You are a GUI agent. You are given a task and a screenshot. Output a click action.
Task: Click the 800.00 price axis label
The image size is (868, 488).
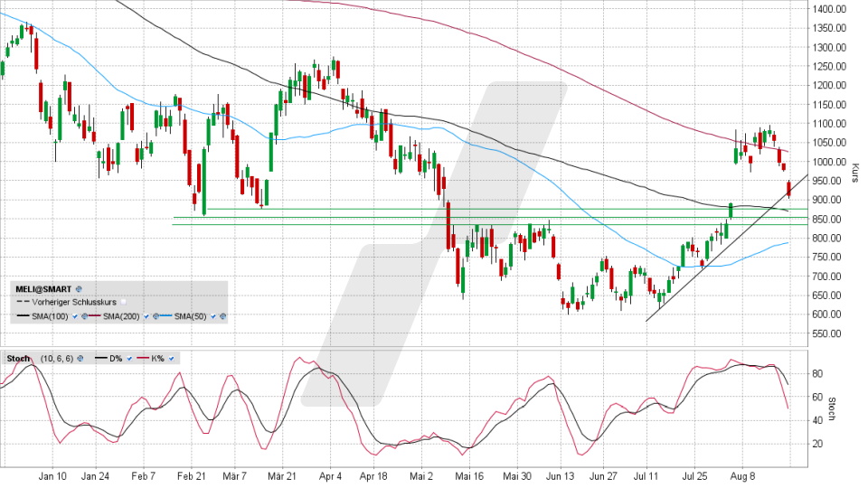tap(826, 238)
